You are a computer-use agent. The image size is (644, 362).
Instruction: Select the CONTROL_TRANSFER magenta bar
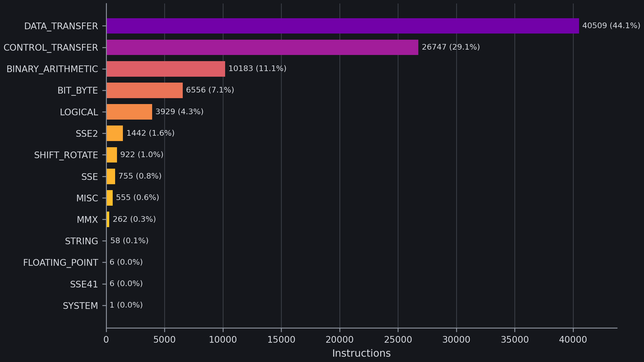[x=262, y=47]
